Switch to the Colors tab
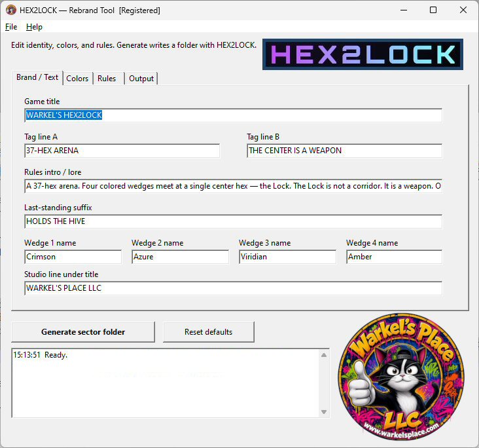This screenshot has height=448, width=479. coord(77,79)
